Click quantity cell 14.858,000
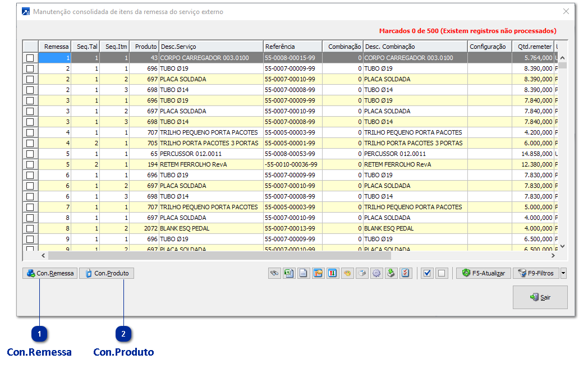Viewport: 588px width, 368px height. (533, 154)
